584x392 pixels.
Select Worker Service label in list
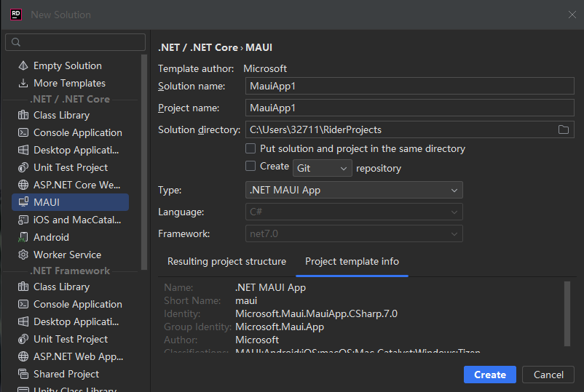[x=67, y=255]
